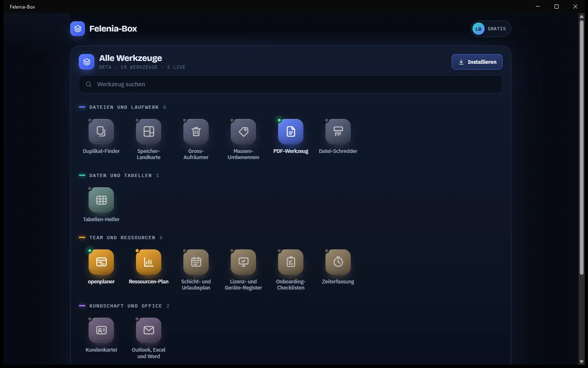Viewport: 588px width, 368px height.
Task: Click the Team und Ressourcen category heading
Action: click(122, 238)
